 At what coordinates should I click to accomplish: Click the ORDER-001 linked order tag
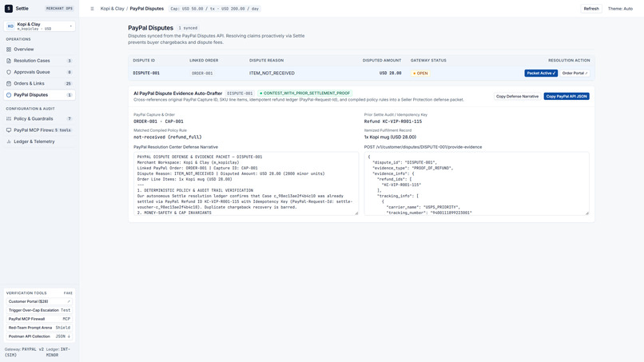[202, 74]
